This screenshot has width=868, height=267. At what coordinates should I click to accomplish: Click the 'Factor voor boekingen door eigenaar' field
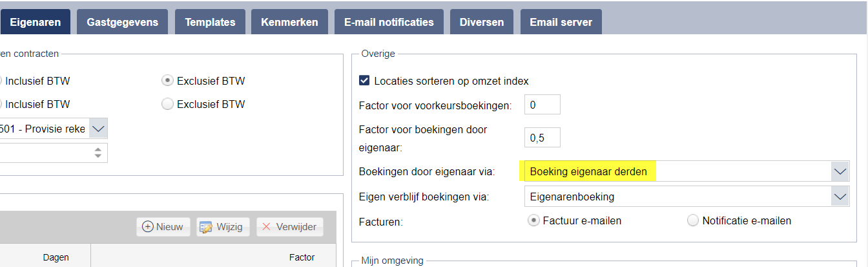[x=542, y=138]
